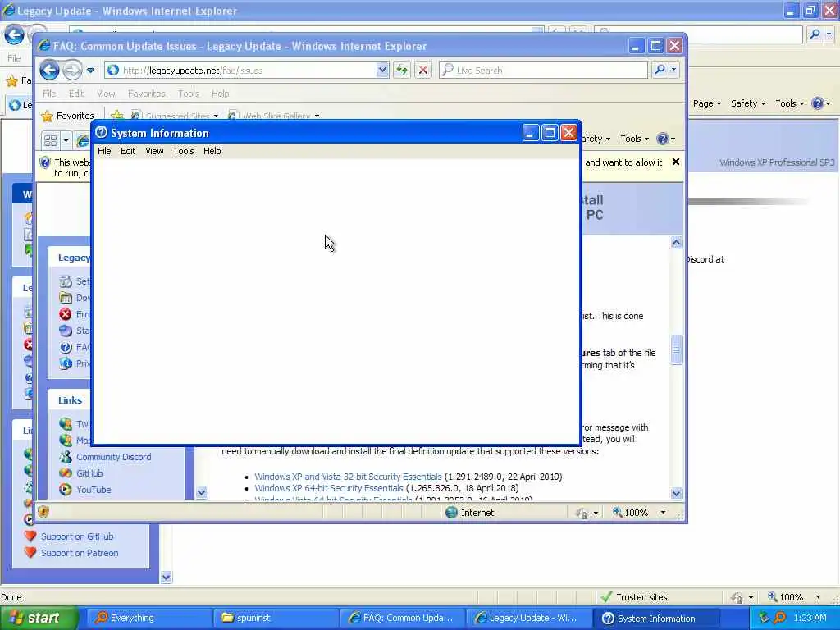Click the Refresh icon in FAQ window
Screen dimensions: 840x630
402,70
